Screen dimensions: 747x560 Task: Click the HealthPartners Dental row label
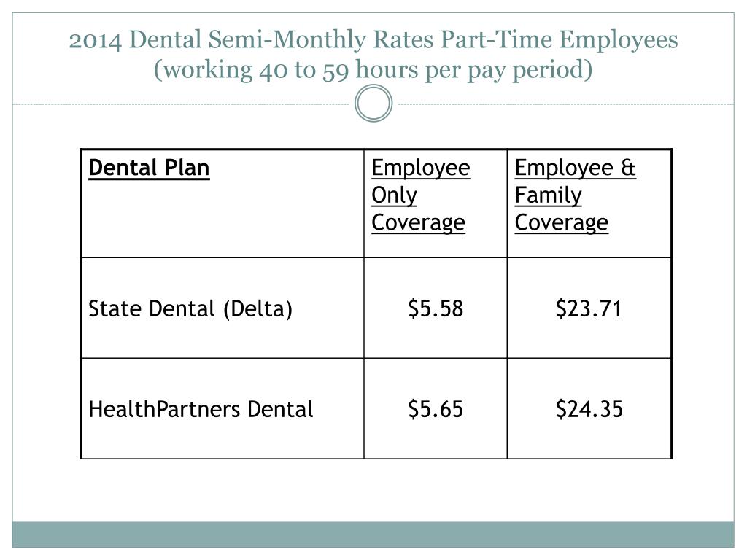point(201,409)
